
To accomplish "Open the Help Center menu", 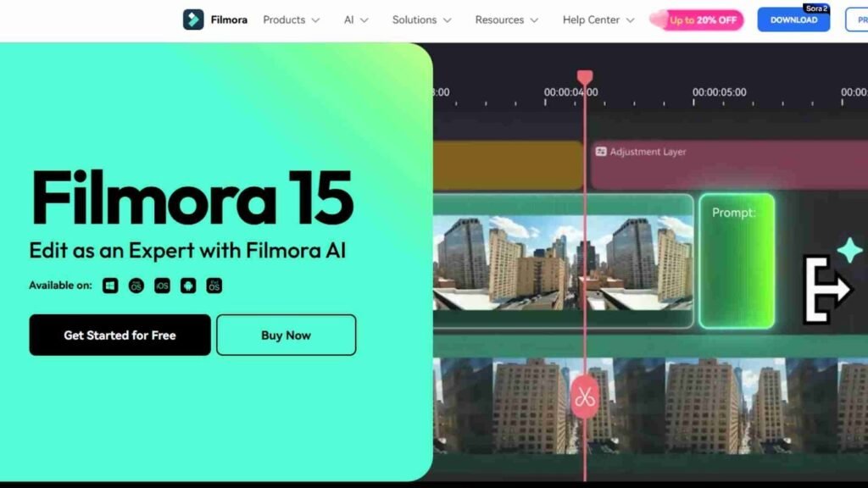I will click(x=598, y=19).
